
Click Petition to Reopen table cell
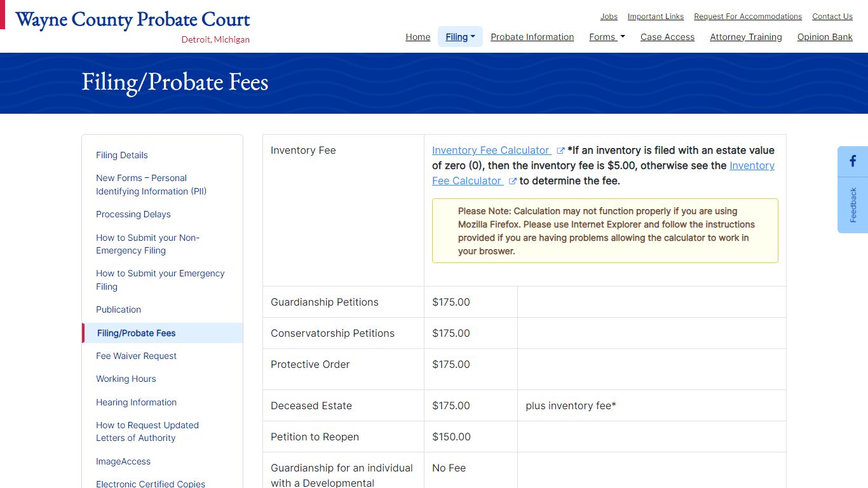(x=343, y=437)
